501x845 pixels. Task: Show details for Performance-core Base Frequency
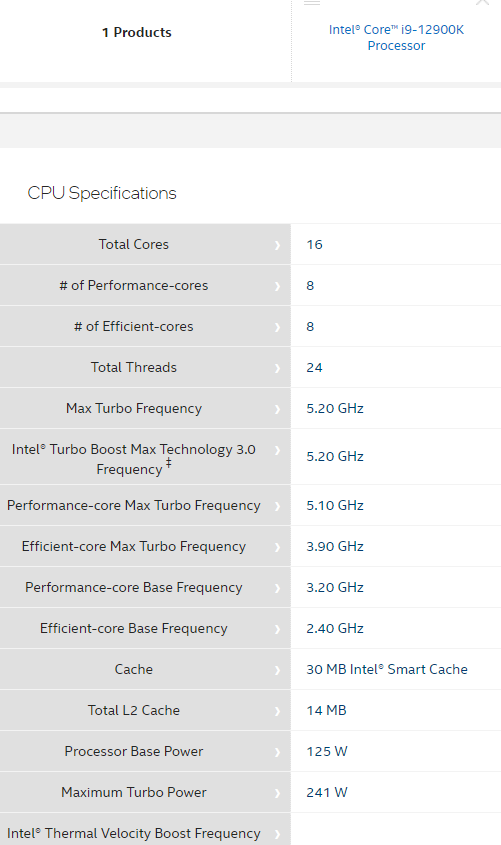click(277, 588)
